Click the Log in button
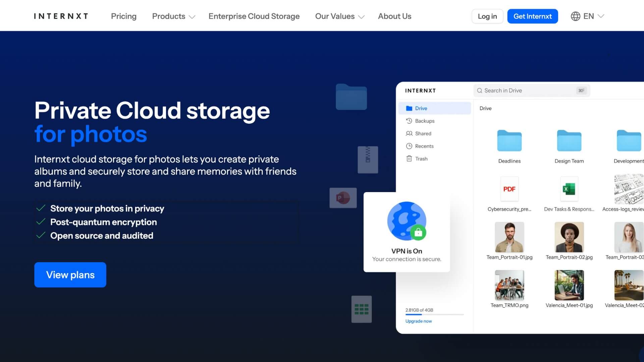Image resolution: width=644 pixels, height=362 pixels. tap(487, 16)
